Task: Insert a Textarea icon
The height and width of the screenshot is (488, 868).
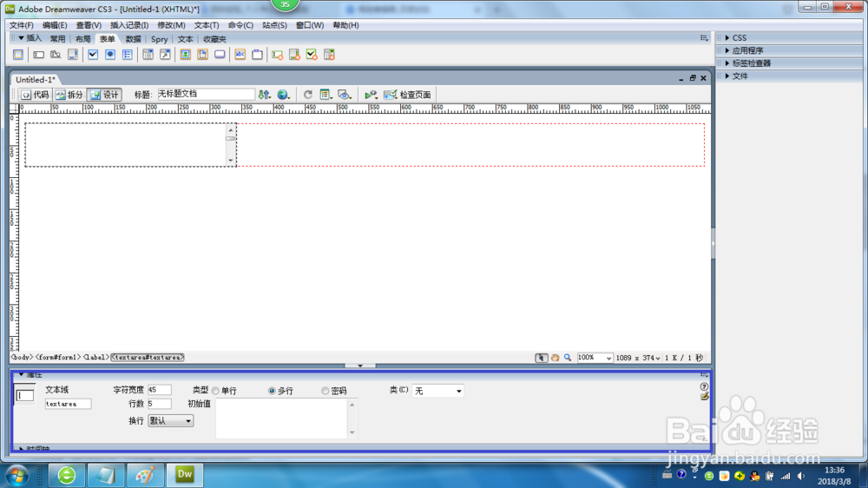Action: click(x=73, y=55)
